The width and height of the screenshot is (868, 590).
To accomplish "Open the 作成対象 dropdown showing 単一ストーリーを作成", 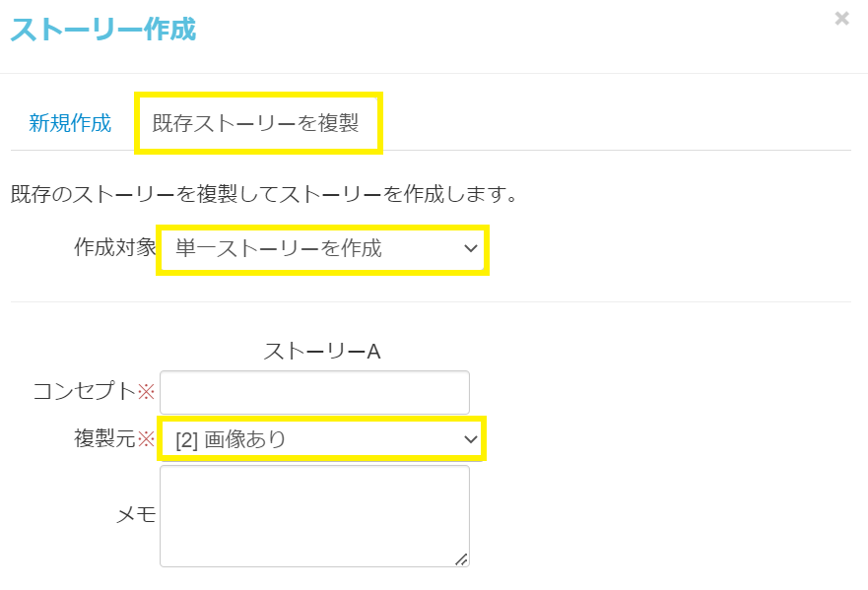I will (x=321, y=249).
